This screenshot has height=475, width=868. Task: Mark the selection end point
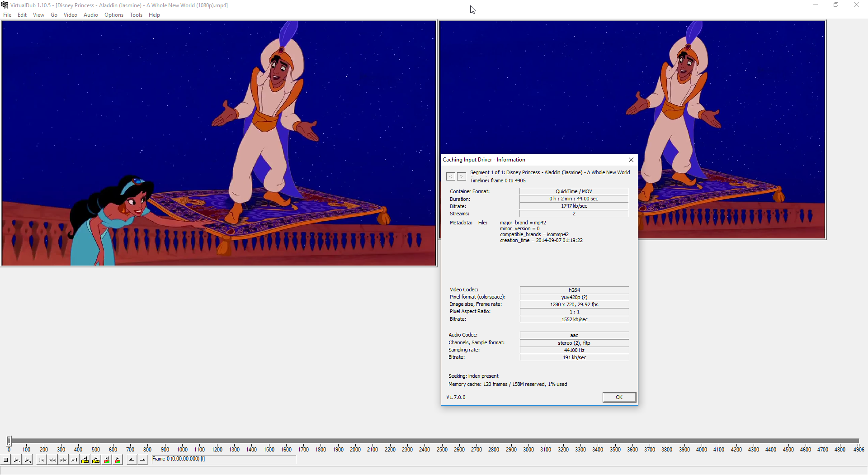click(142, 460)
